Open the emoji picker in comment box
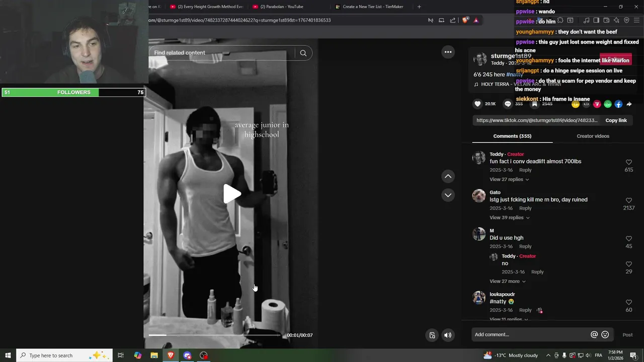The height and width of the screenshot is (362, 644). (x=605, y=334)
